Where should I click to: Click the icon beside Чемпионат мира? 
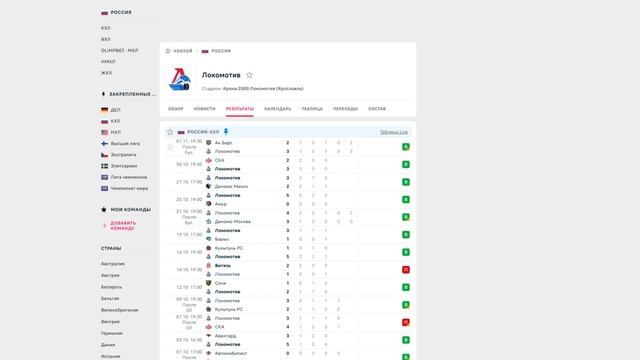(x=104, y=189)
